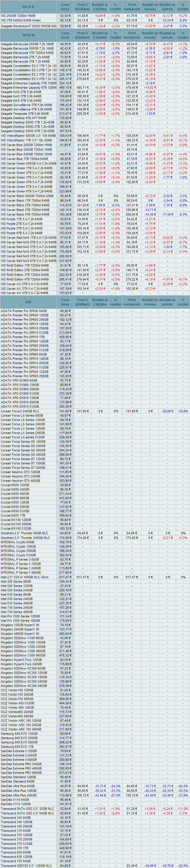Click Seagate MomentusXT SSHD 500GB product name
This screenshot has width=190, height=868.
[x=28, y=26]
